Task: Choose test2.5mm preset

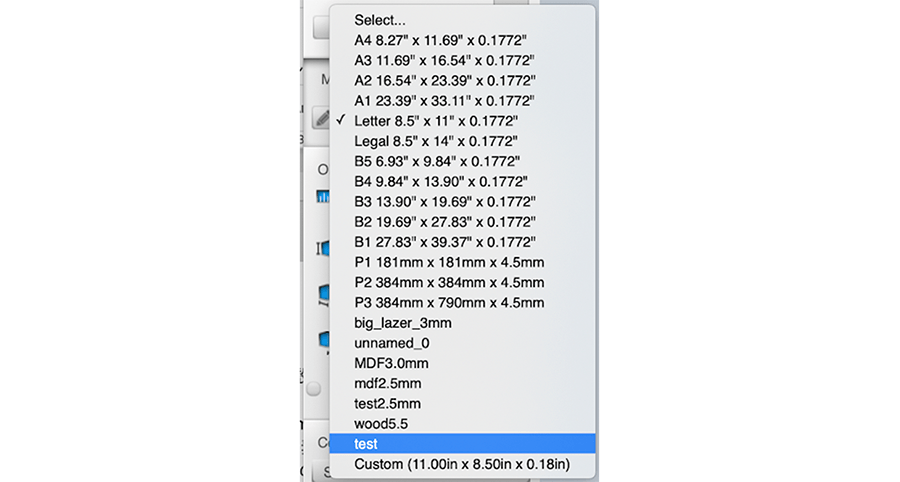Action: click(x=462, y=403)
